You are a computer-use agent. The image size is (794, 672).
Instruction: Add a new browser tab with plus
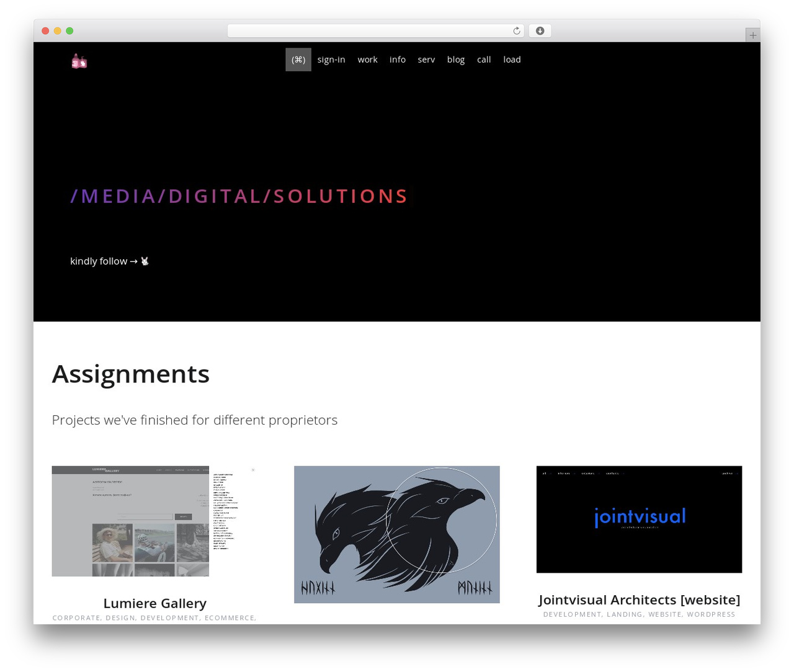tap(752, 35)
